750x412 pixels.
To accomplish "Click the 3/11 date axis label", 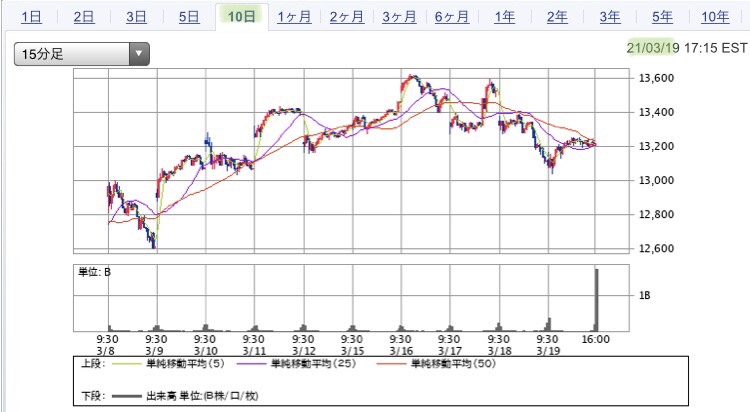I will coord(254,351).
